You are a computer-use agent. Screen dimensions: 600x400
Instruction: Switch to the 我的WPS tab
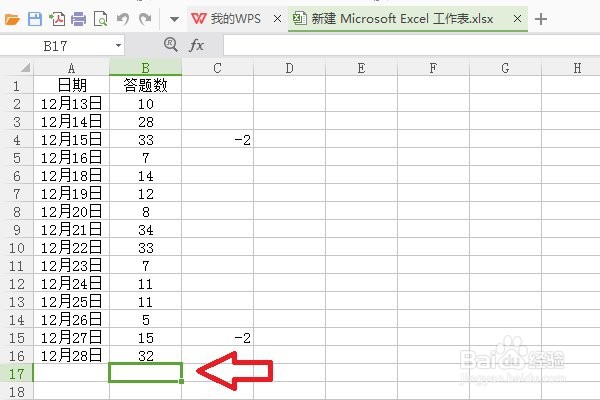pyautogui.click(x=227, y=19)
